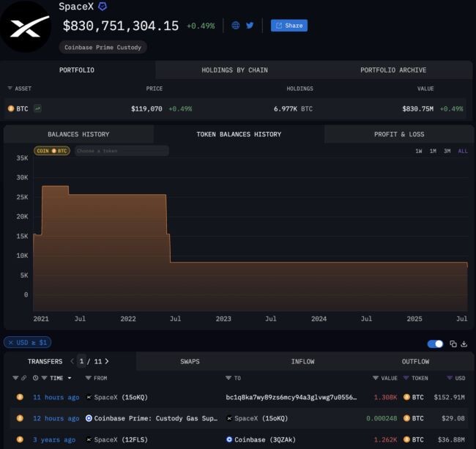Filter by the Token column header
Viewport: 476px width, 449px height.
click(415, 378)
